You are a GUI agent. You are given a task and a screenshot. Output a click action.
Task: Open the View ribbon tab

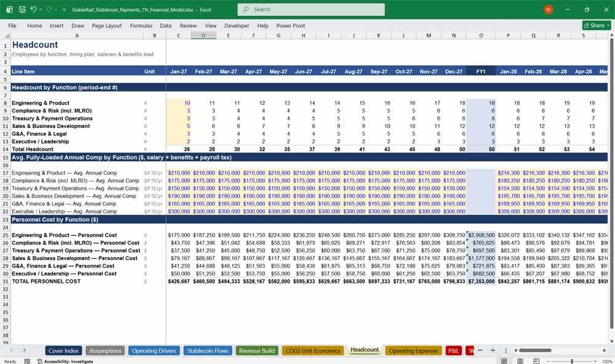[x=210, y=25]
